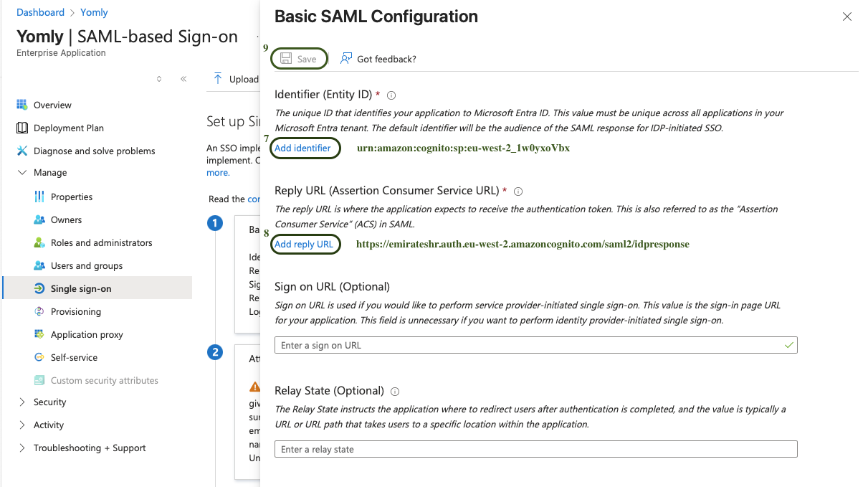The width and height of the screenshot is (868, 487).
Task: Expand the Security section
Action: [x=22, y=402]
